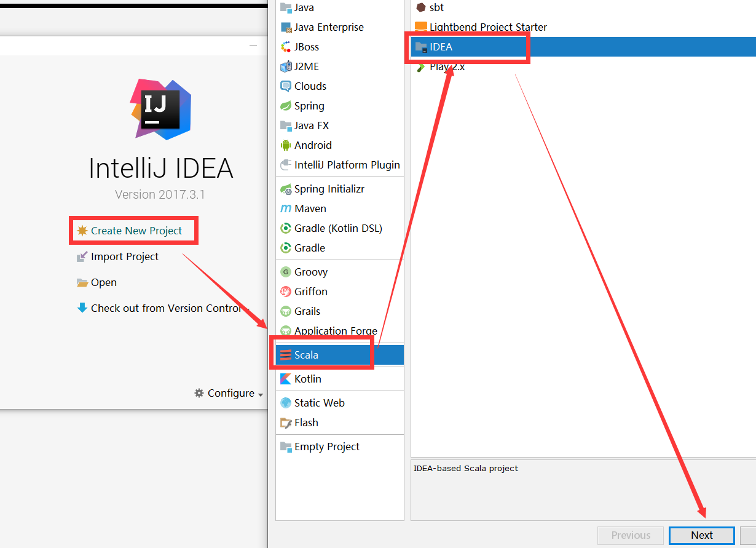Click the disabled Previous button
The image size is (756, 548).
pos(631,535)
